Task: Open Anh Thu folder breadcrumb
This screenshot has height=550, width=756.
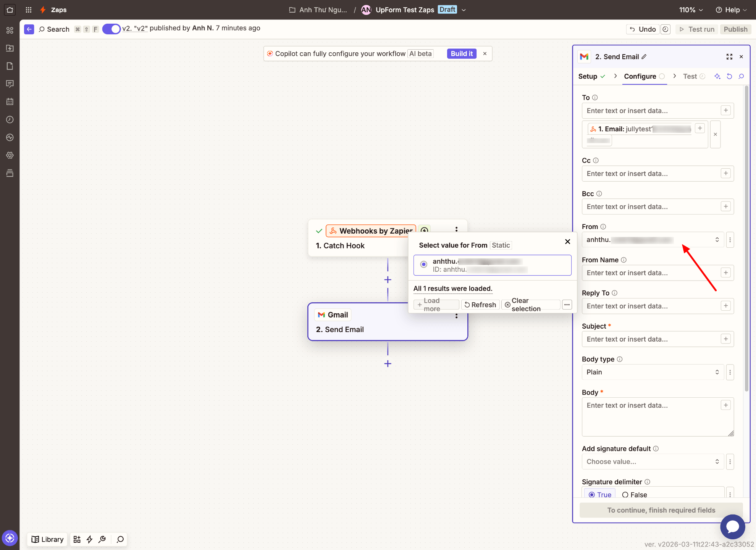Action: click(x=318, y=10)
